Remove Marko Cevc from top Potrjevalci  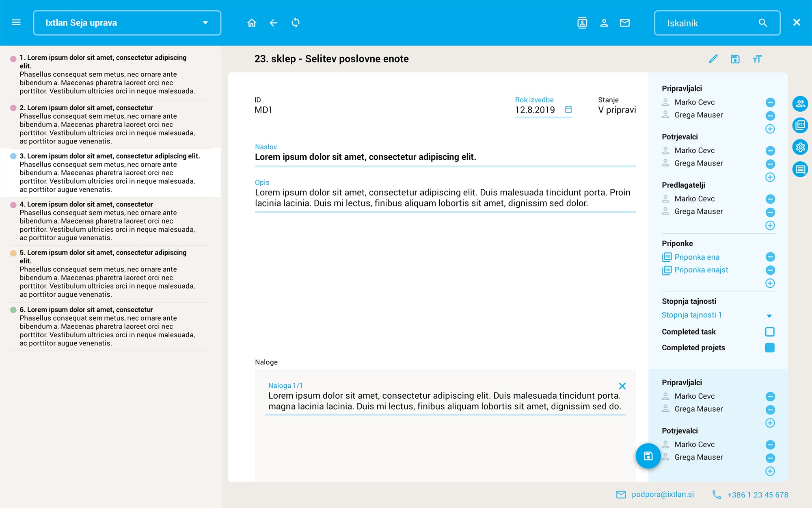click(770, 151)
